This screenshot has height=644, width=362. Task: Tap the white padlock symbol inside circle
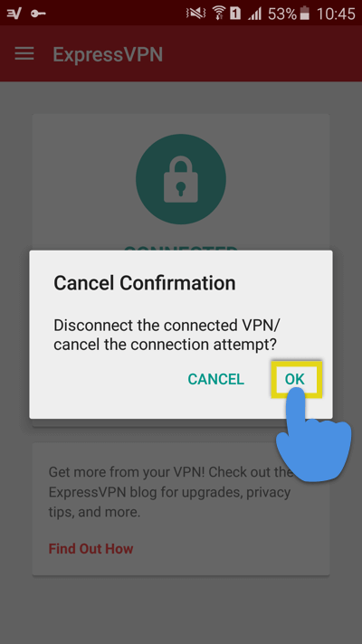point(181,181)
